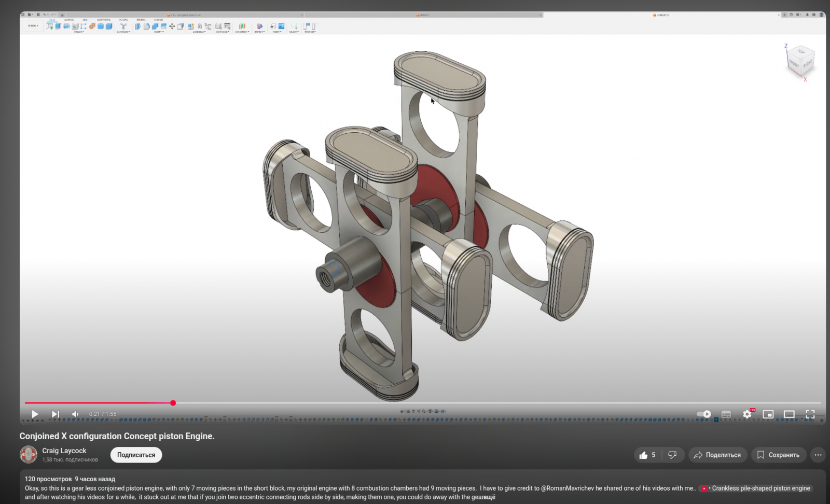The image size is (830, 504).
Task: Click the Сохранить save button
Action: point(778,455)
